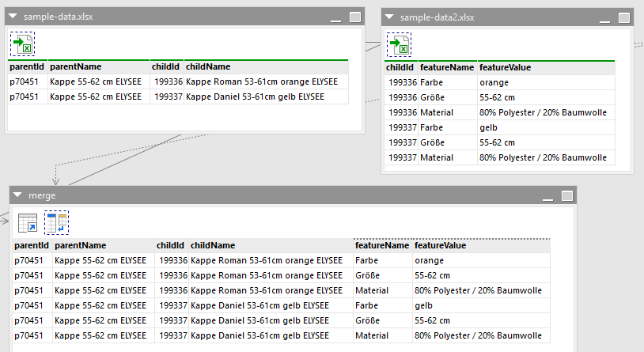
Task: Collapse the merge panel triangle
Action: point(17,195)
